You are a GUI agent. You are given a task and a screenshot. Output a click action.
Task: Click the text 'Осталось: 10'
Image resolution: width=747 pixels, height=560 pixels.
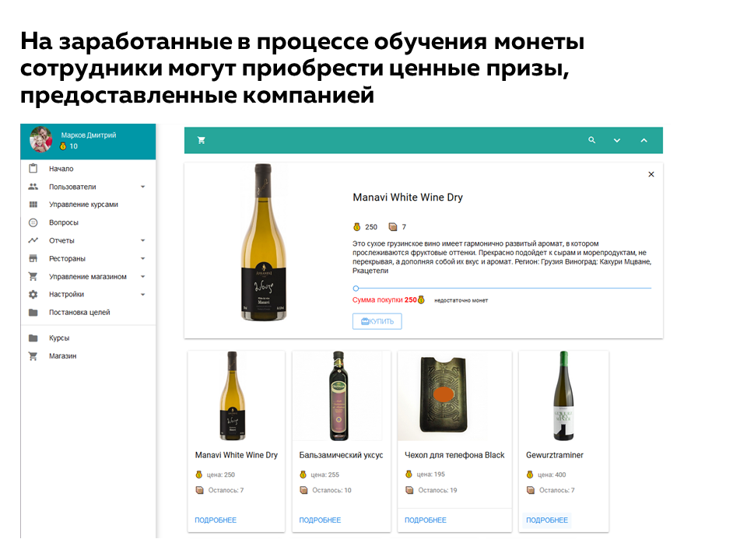(331, 490)
